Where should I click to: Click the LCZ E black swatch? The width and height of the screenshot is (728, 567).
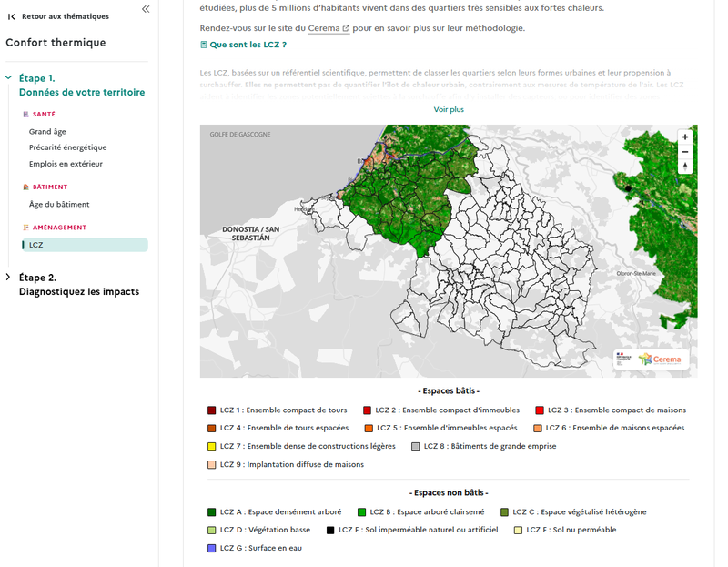[x=330, y=531]
